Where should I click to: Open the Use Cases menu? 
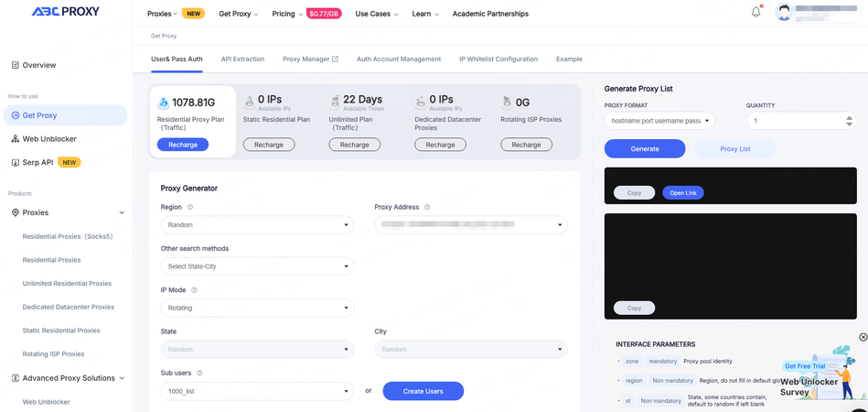[377, 14]
